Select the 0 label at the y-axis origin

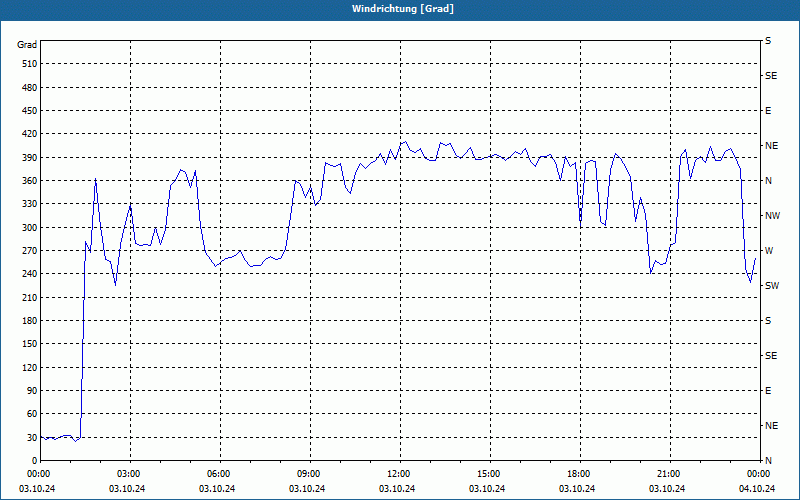click(35, 461)
